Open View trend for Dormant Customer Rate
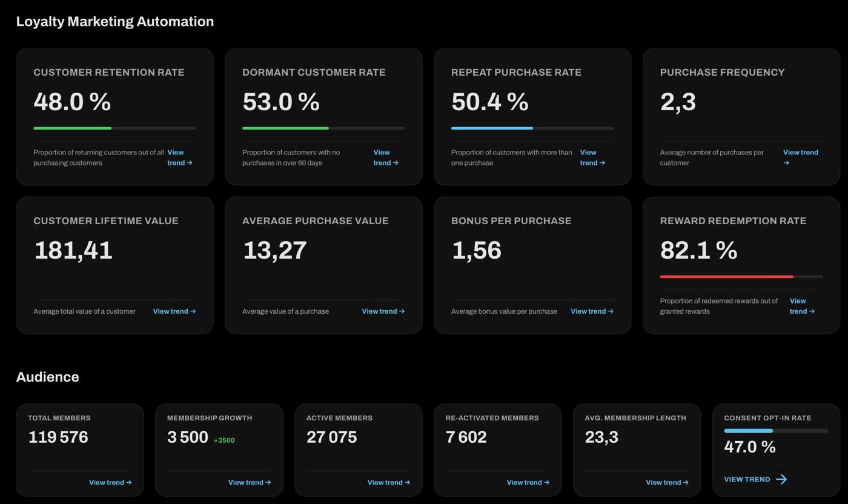Viewport: 848px width, 504px height. (x=386, y=157)
